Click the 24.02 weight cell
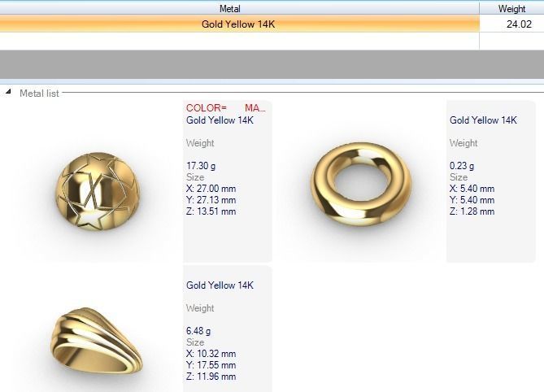544x392 pixels. click(511, 24)
